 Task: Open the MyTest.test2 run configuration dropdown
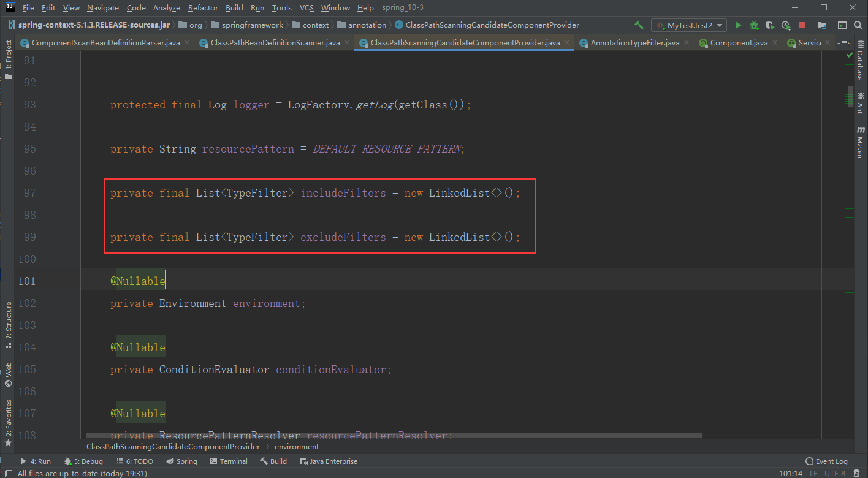(x=689, y=25)
